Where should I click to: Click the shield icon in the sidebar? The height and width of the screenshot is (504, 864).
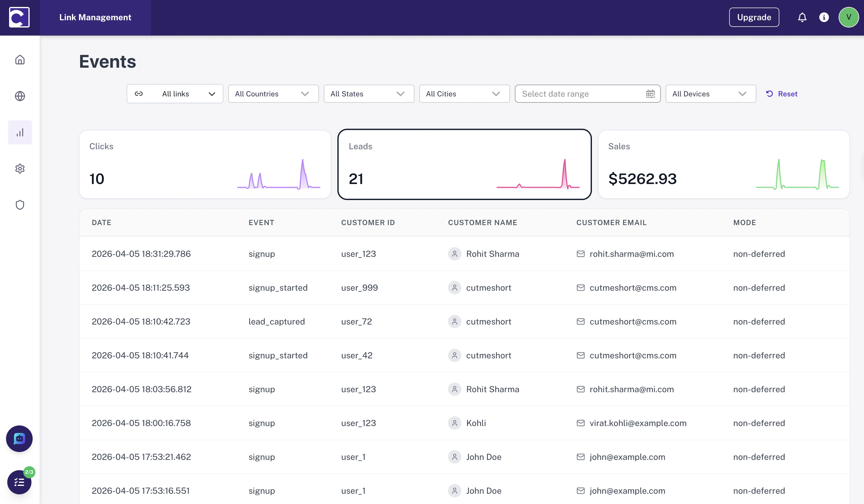point(20,205)
